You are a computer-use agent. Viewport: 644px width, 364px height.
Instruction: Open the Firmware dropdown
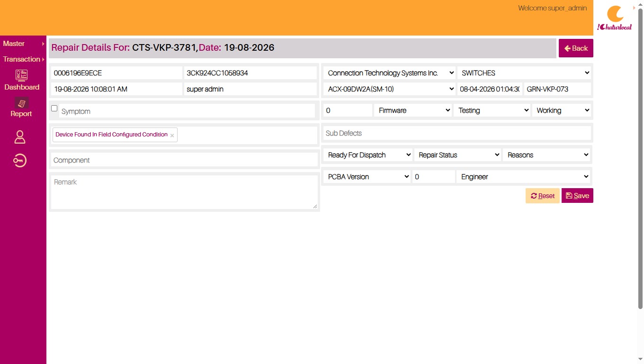[x=413, y=110]
